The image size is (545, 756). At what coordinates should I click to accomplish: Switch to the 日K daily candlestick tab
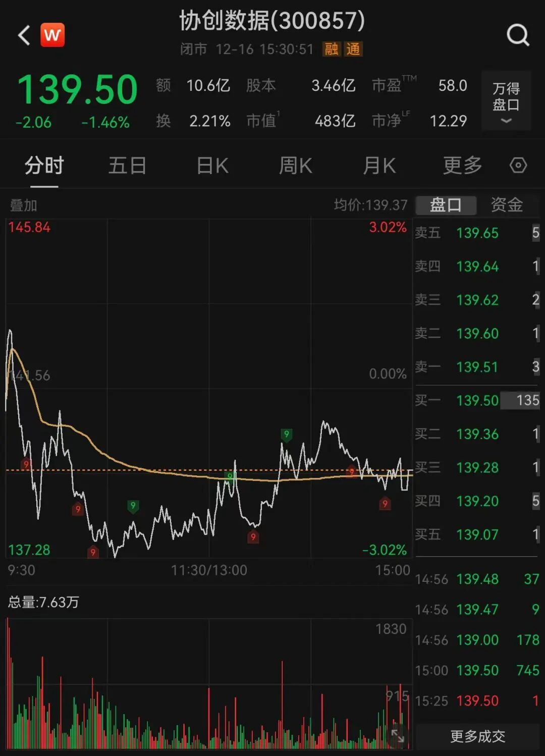click(212, 166)
